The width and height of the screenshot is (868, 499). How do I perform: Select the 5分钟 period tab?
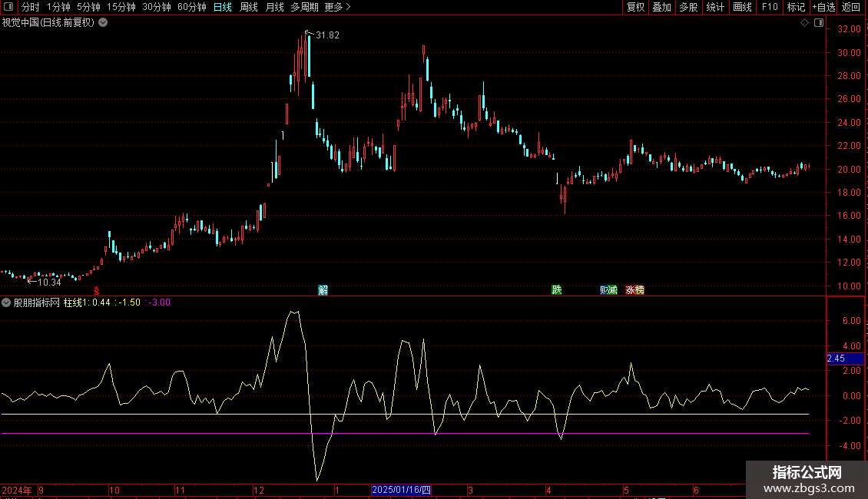pos(88,7)
